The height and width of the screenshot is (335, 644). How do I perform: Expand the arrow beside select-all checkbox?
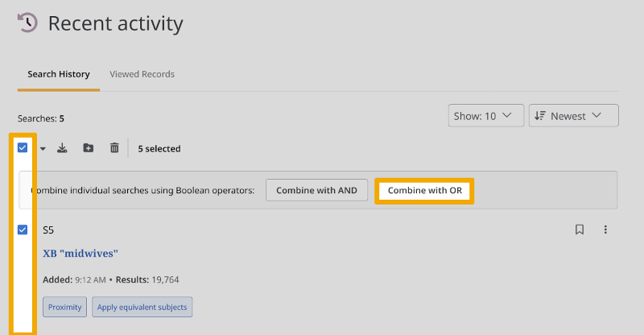coord(42,148)
